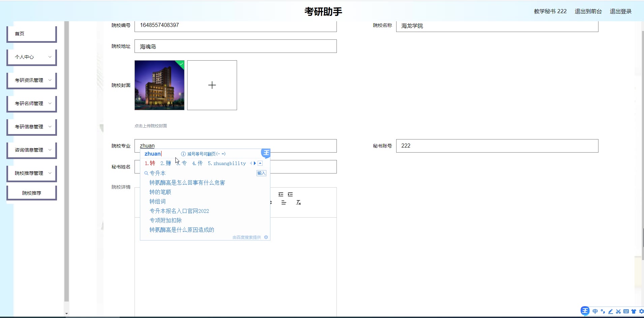Expand 考研资讯管理 sidebar menu
The image size is (644, 318).
pos(31,80)
